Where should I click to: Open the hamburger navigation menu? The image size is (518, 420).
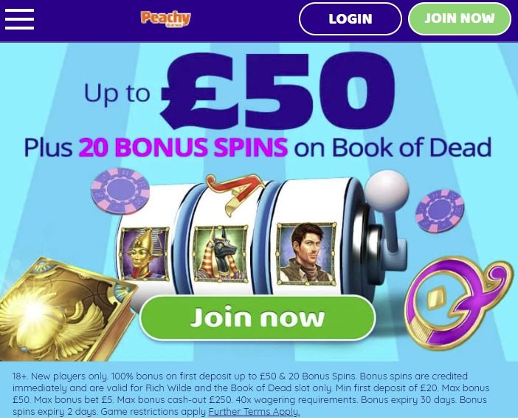tap(19, 19)
